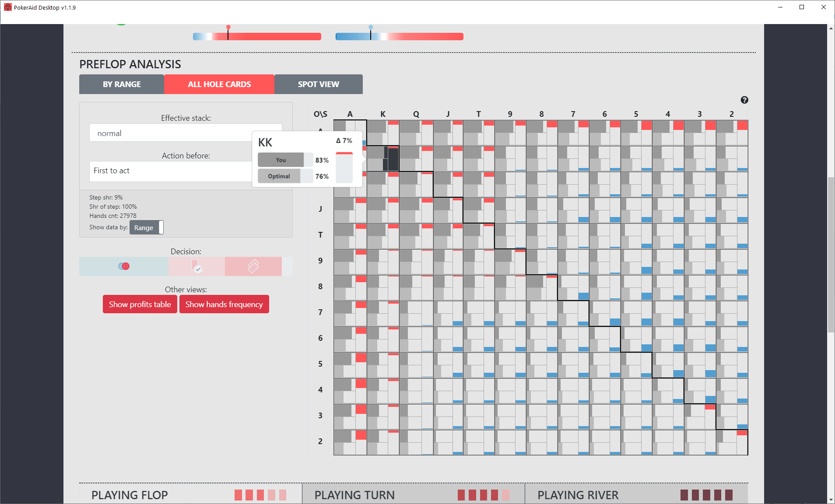The height and width of the screenshot is (504, 835).
Task: Click the Show hands frequency button
Action: click(224, 304)
